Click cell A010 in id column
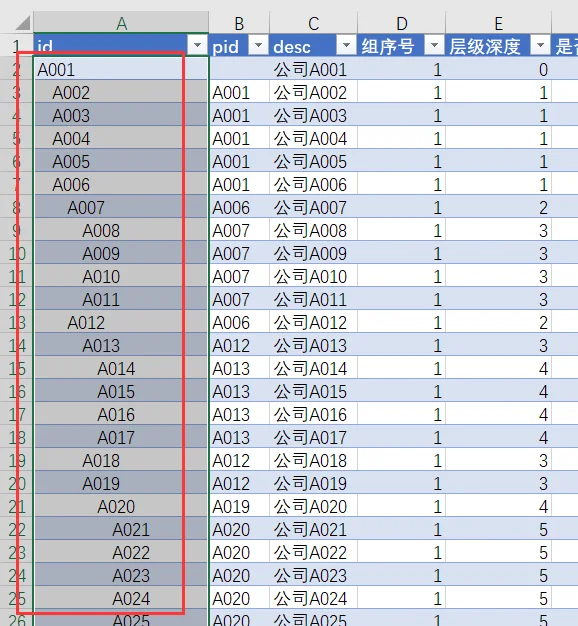Screen dimensions: 578x626 pyautogui.click(x=121, y=277)
